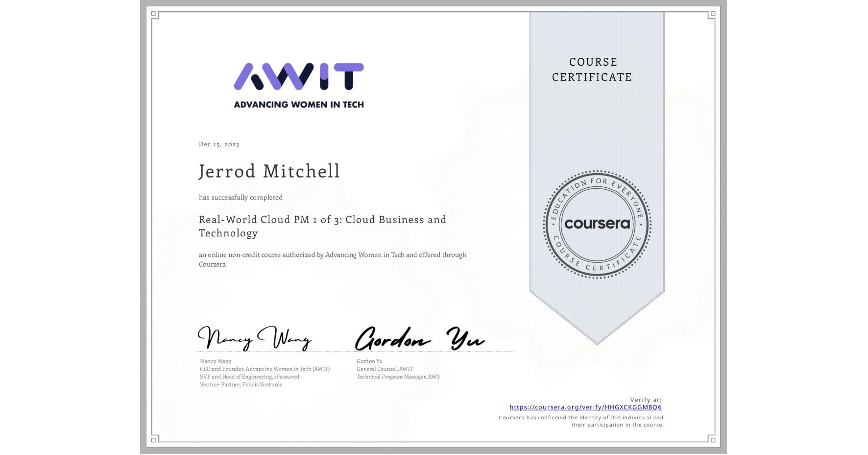Image resolution: width=868 pixels, height=455 pixels.
Task: Click the non-credit course description paragraph
Action: click(332, 259)
